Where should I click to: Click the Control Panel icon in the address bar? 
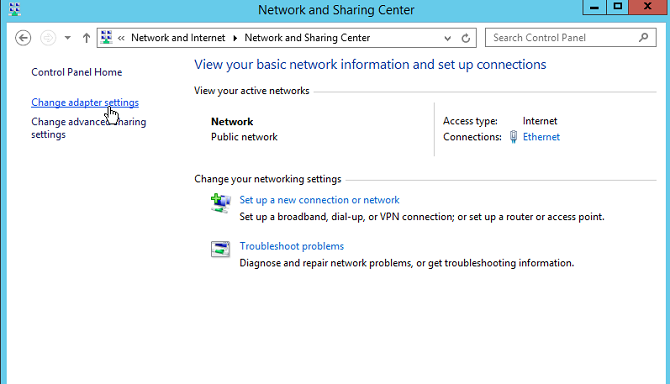point(106,38)
